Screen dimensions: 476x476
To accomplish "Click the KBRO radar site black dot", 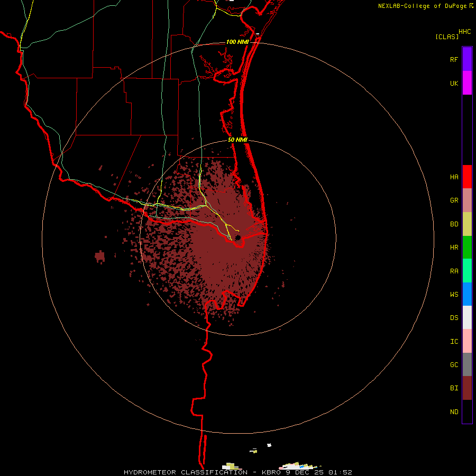I will (237, 237).
